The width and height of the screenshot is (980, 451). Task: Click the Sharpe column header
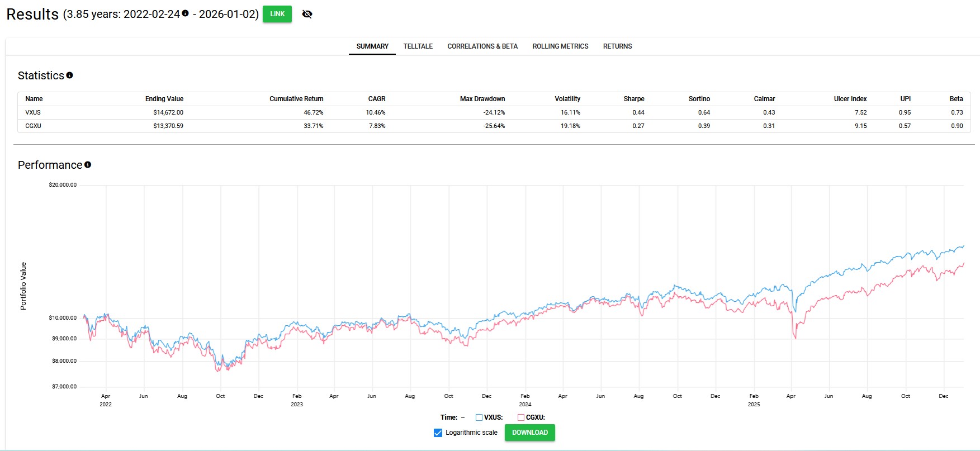point(634,99)
